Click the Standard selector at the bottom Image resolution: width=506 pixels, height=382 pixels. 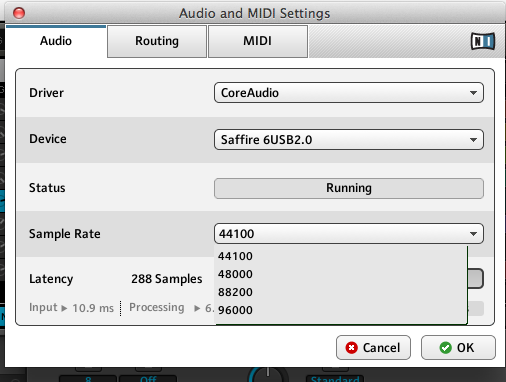click(x=335, y=379)
